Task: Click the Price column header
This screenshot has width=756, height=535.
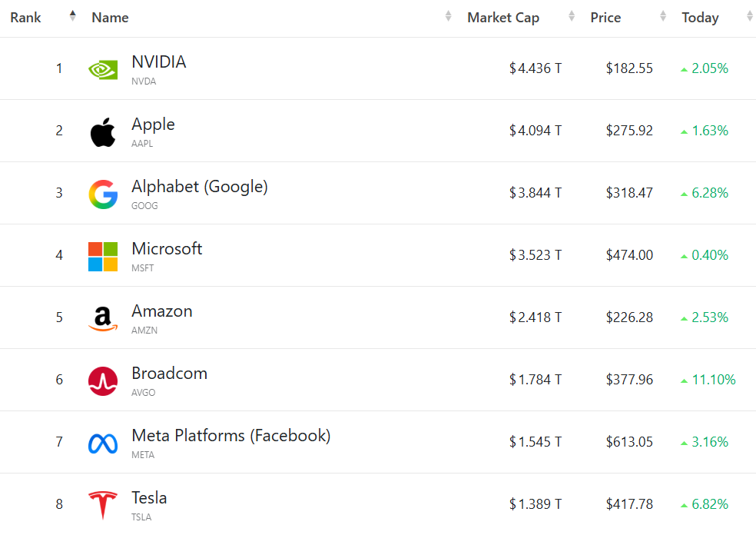Action: 605,18
